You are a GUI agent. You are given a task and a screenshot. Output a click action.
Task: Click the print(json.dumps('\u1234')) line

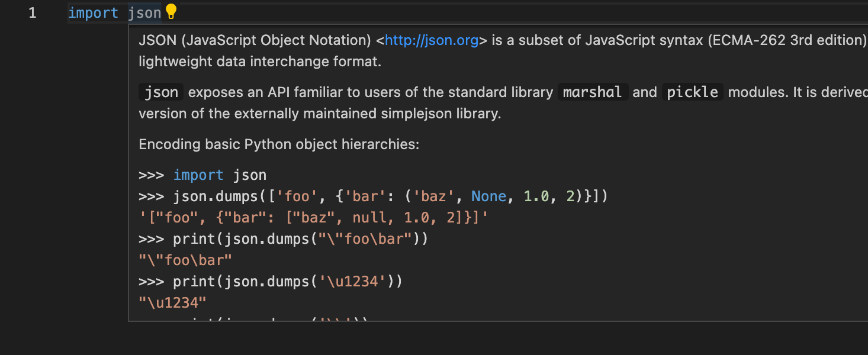[270, 282]
